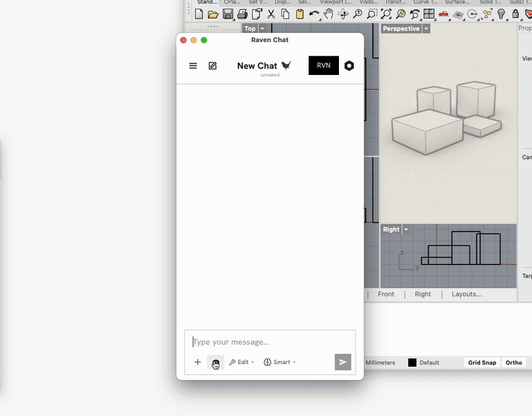
Task: Click the RVN button
Action: click(x=324, y=65)
